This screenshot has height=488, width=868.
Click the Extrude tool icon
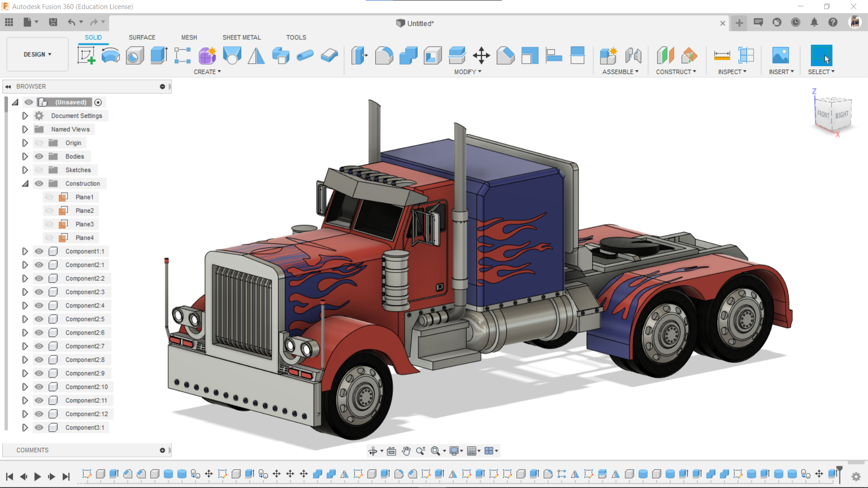(159, 56)
